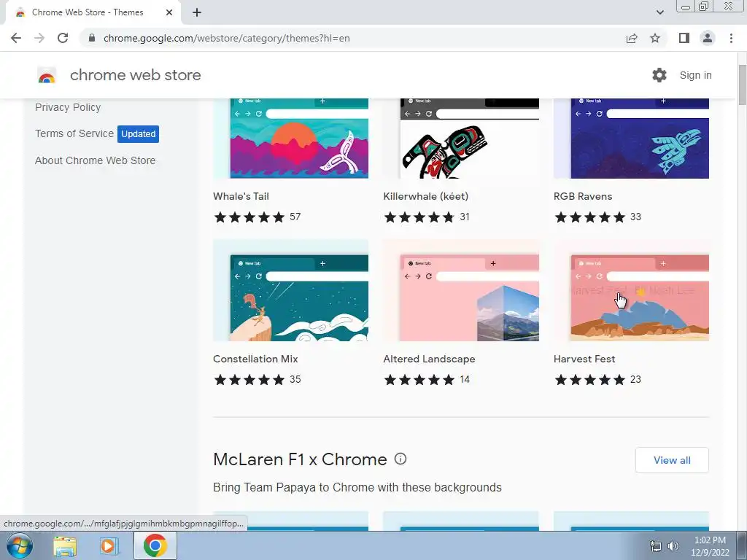Bookmark this tab with the star icon
Screen dimensions: 747x560
pos(655,38)
